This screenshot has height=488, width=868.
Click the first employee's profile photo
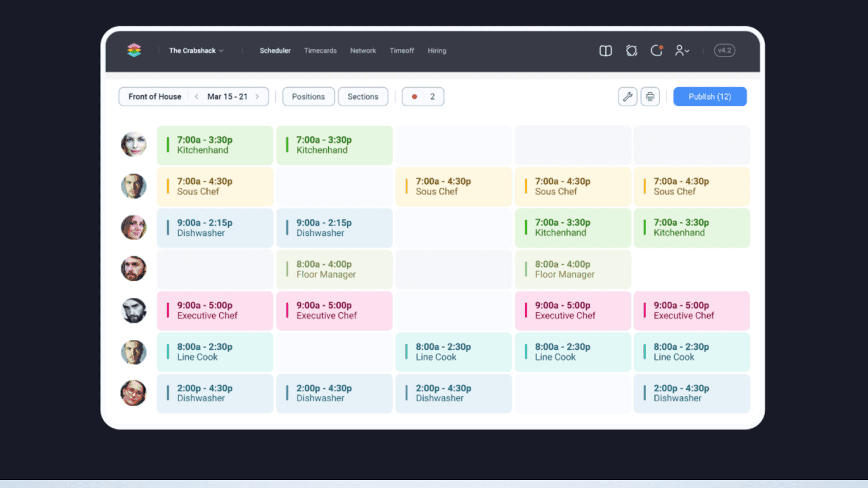coord(133,145)
